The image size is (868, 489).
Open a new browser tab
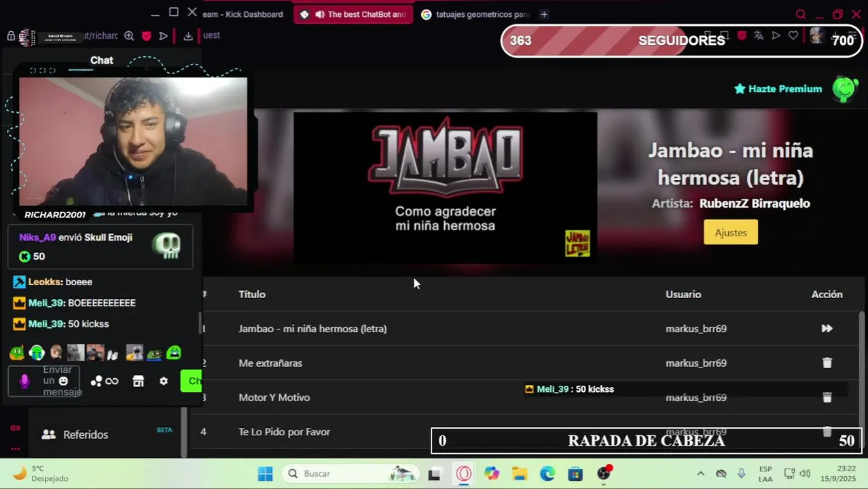pyautogui.click(x=544, y=14)
